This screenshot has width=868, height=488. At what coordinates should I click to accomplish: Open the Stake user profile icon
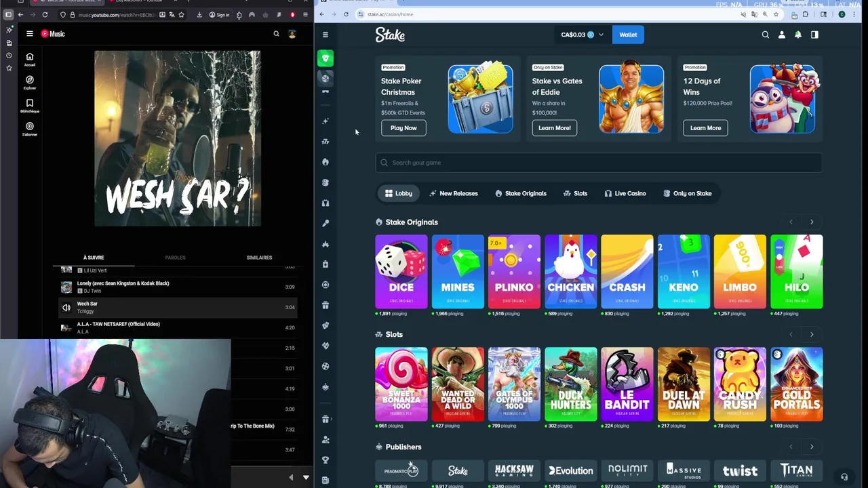click(782, 35)
